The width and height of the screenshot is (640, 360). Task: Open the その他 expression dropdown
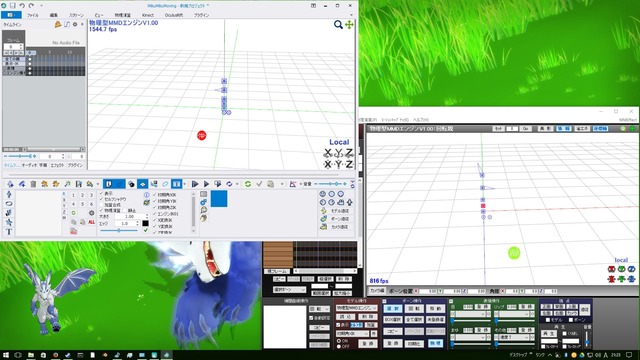514,338
